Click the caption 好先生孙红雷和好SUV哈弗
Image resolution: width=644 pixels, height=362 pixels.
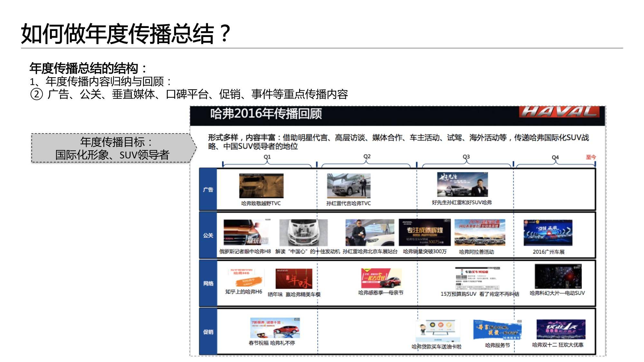[x=462, y=202]
